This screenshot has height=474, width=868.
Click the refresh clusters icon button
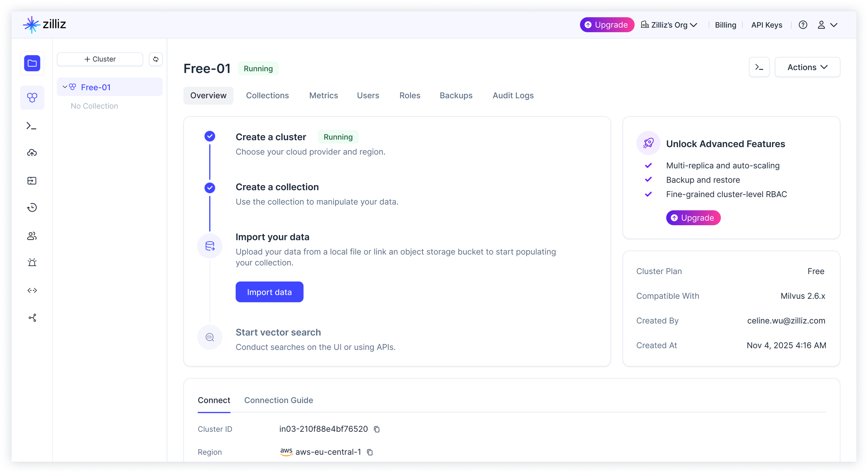point(156,59)
